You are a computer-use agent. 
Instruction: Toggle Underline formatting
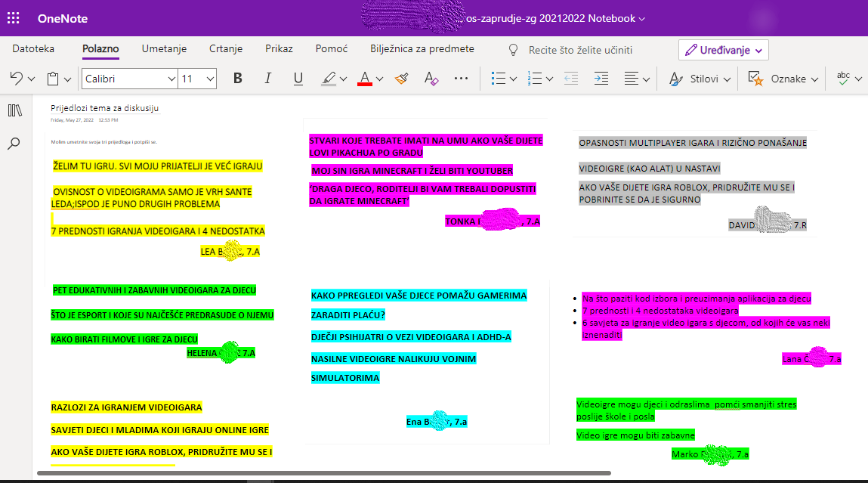[x=298, y=79]
